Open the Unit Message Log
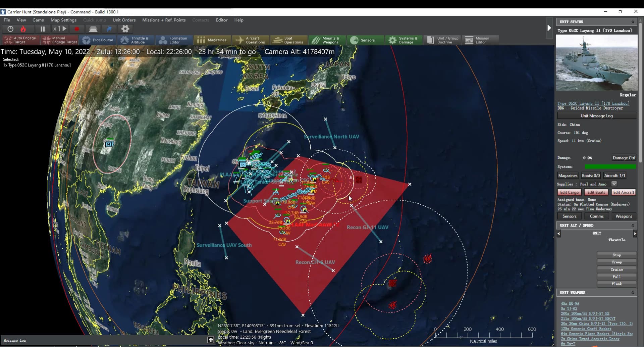Viewport: 644px width, 347px height. coord(597,116)
